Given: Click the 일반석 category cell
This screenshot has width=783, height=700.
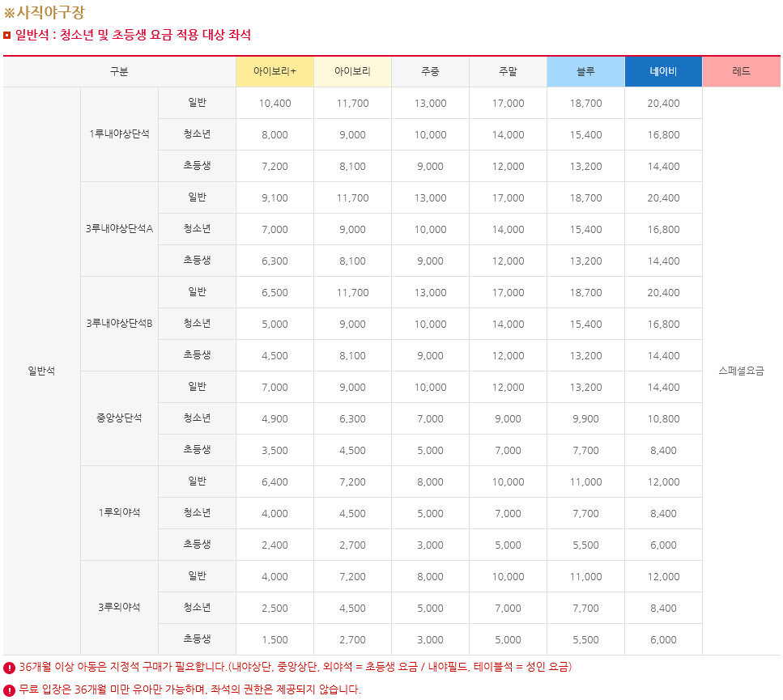Looking at the screenshot, I should point(41,371).
